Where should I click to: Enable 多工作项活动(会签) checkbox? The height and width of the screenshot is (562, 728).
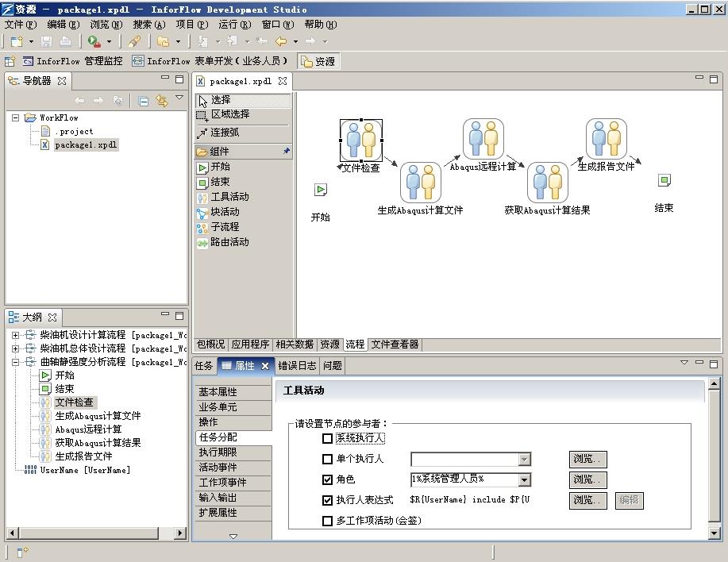(327, 521)
